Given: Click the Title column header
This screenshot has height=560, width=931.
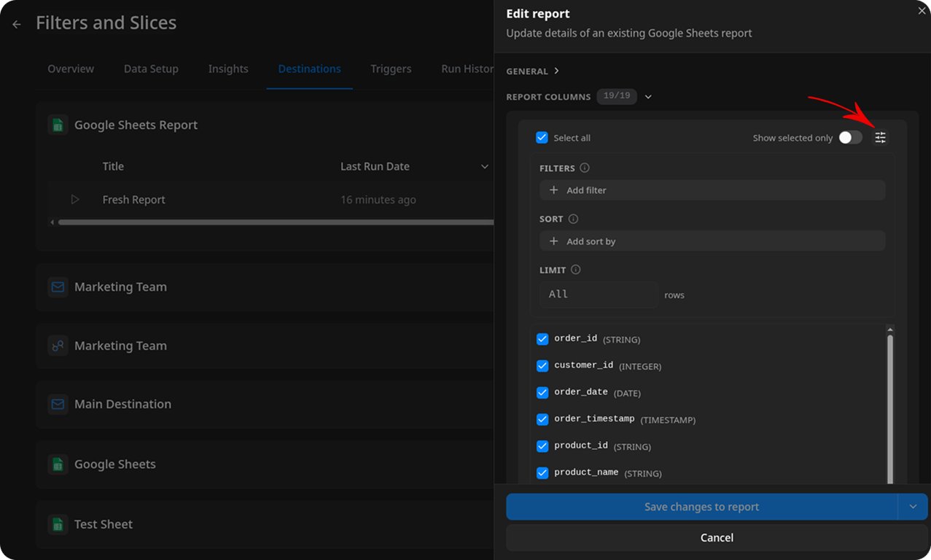Looking at the screenshot, I should click(113, 166).
